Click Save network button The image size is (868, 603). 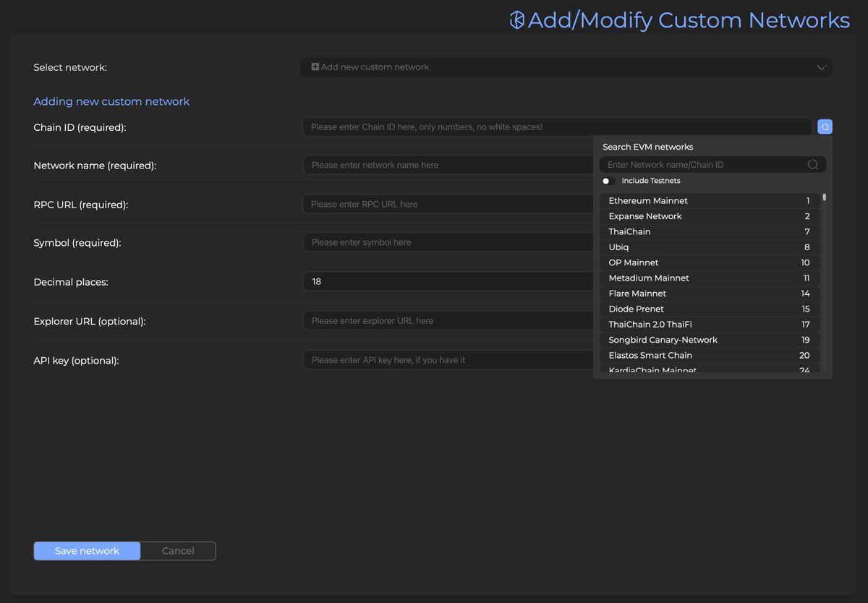87,551
